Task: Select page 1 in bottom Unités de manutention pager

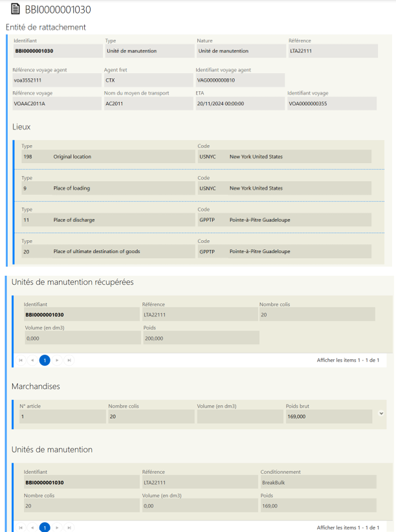Action: click(x=45, y=527)
